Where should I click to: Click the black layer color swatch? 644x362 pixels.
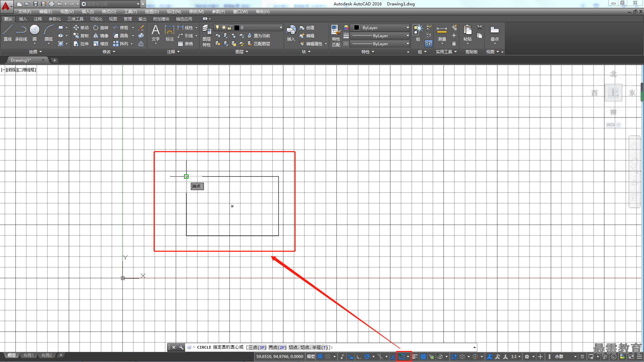coord(237,28)
